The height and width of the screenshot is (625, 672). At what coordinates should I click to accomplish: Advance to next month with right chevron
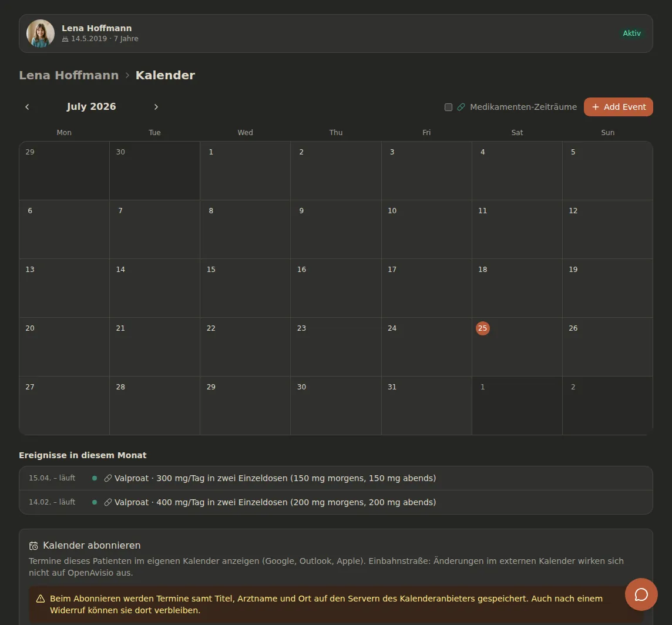156,107
